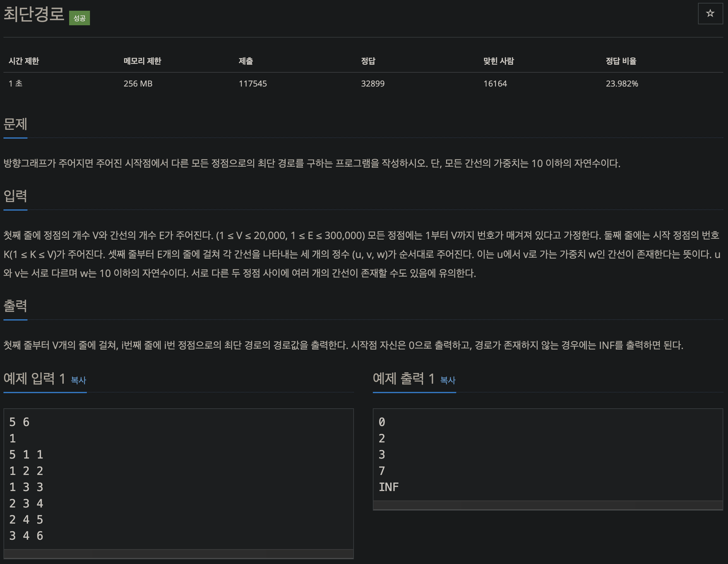Click the 메모리 제한 column header
Screen dimensions: 728x564
(142, 61)
